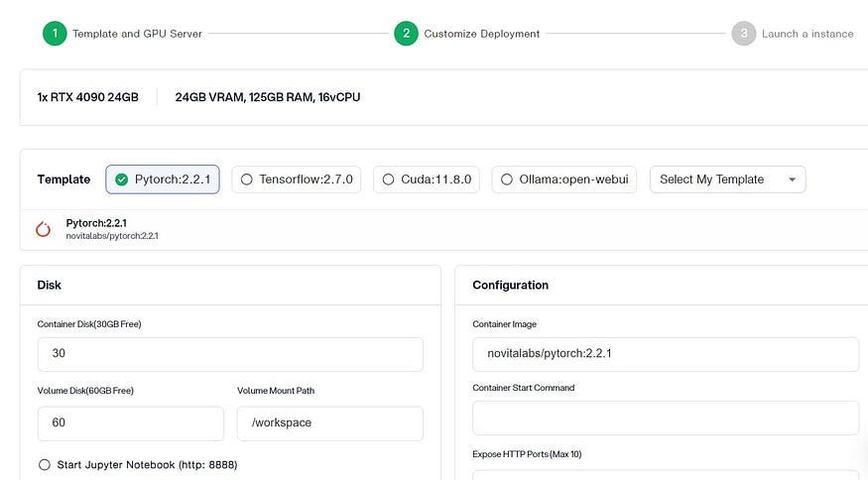Click the step 2 green circle icon
Screen dimensions: 868x480
click(406, 33)
